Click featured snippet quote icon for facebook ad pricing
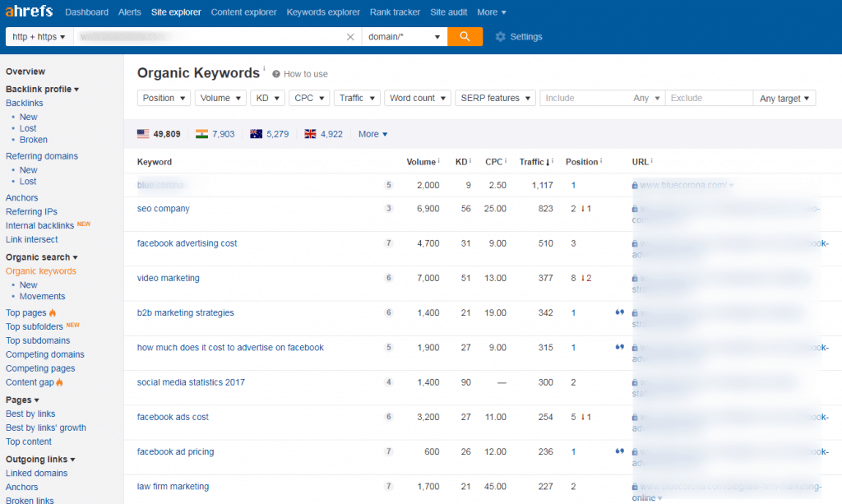The width and height of the screenshot is (842, 504). [x=620, y=451]
